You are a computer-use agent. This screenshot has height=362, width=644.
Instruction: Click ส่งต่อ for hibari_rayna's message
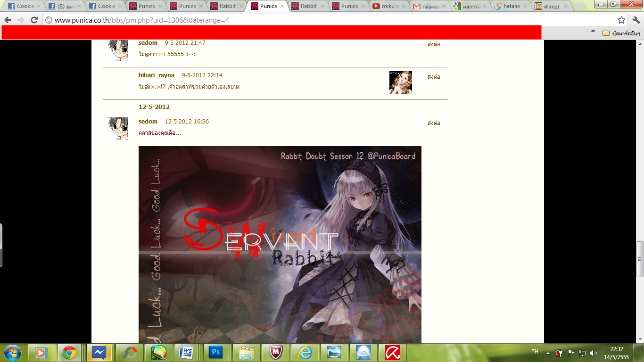[x=434, y=77]
